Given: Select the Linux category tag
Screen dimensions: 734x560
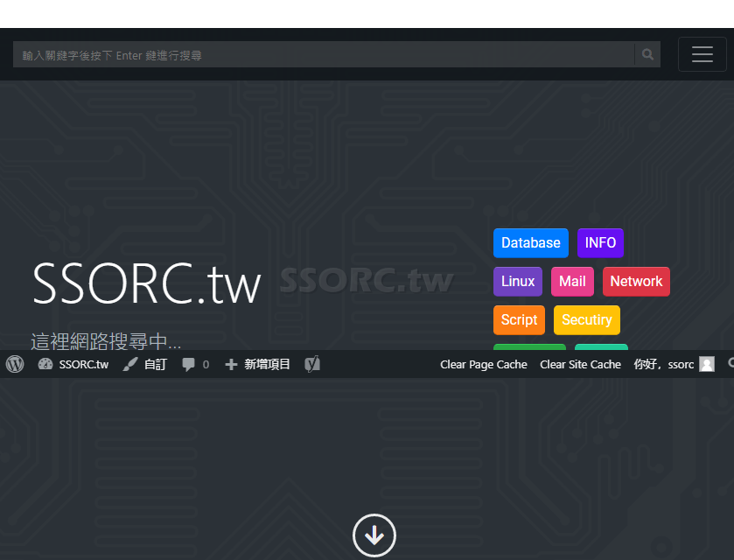Looking at the screenshot, I should [x=518, y=282].
